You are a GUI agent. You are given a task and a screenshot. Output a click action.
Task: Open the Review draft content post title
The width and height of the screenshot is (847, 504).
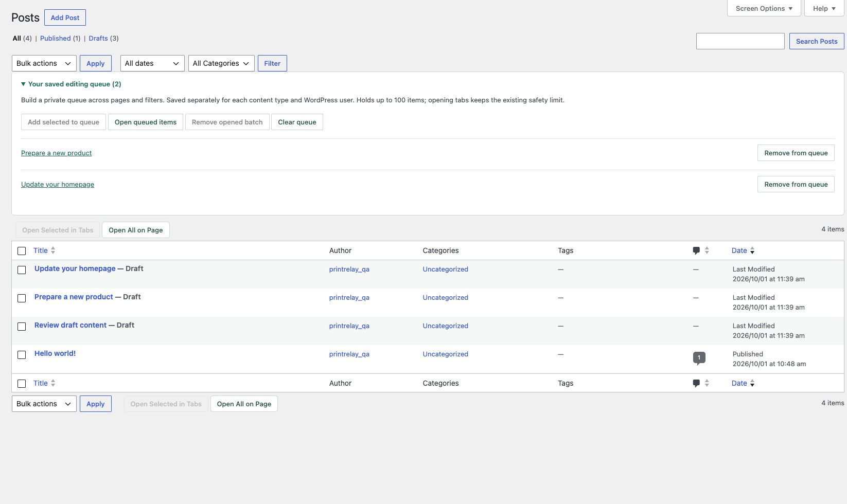(x=70, y=325)
